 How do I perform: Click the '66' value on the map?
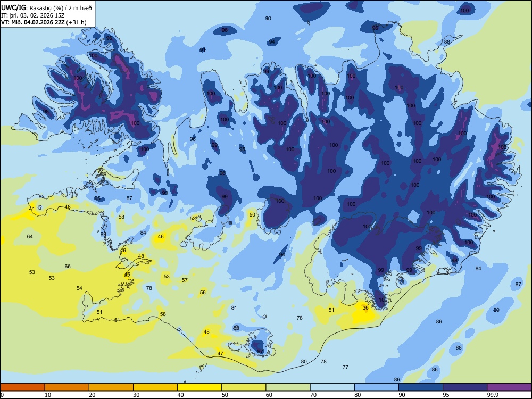68,266
